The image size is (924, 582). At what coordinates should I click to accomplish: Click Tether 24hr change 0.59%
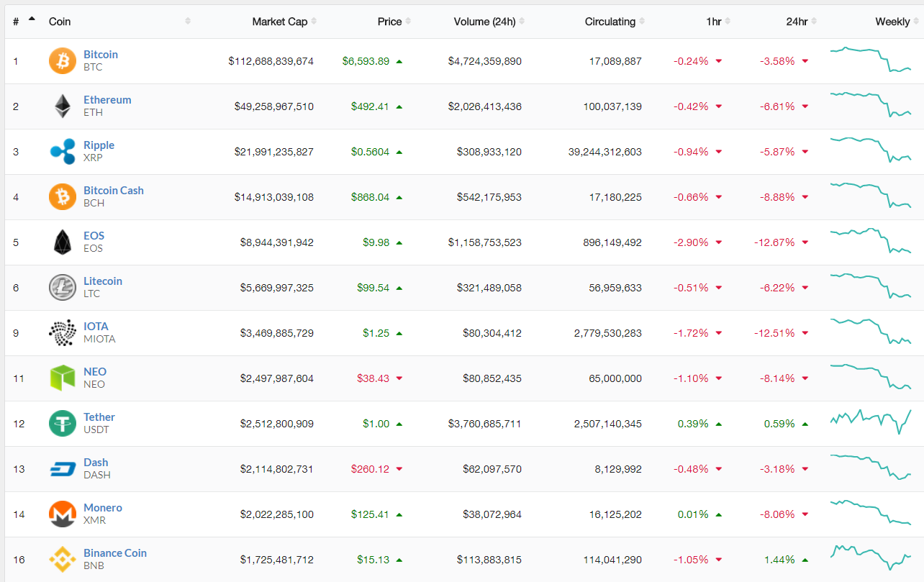(779, 424)
